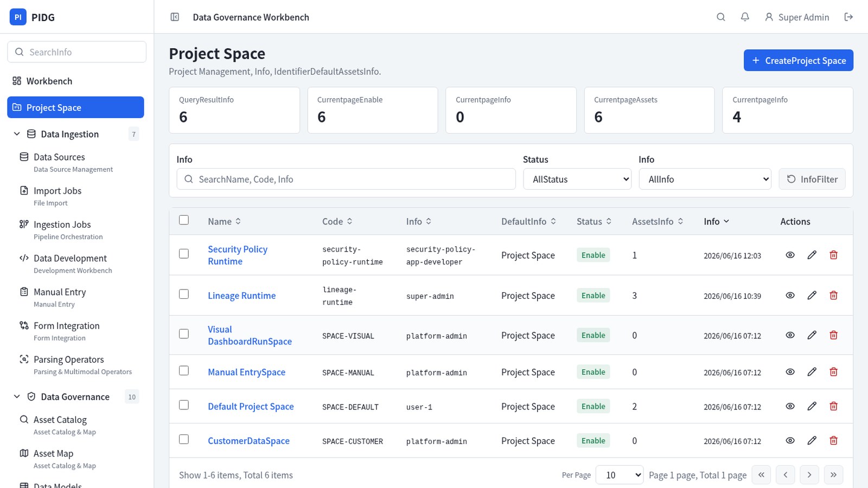Open the AllInfo dropdown
Screen dimensions: 868x488
click(705, 179)
